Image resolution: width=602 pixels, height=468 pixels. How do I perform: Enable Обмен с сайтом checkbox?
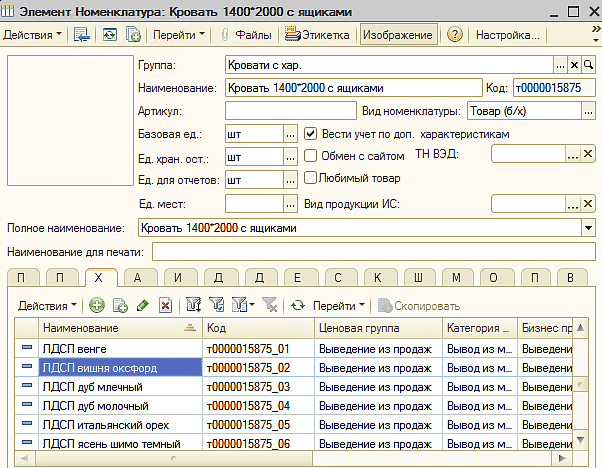pos(310,156)
